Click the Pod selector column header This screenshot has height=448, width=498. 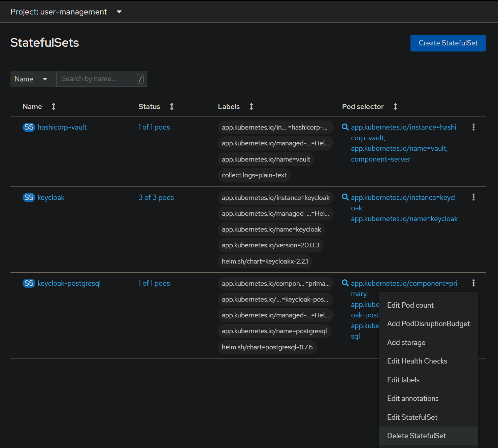pyautogui.click(x=363, y=107)
